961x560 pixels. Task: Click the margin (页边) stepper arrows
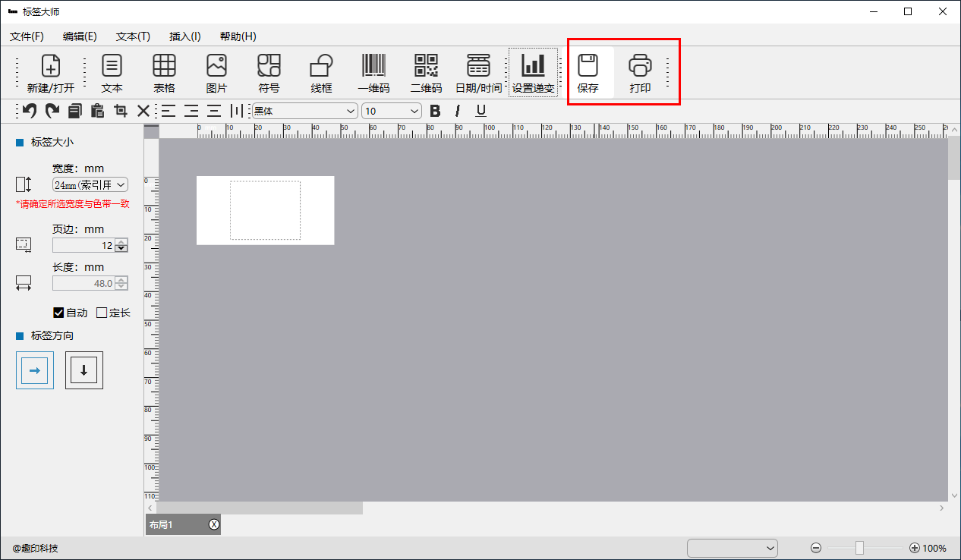click(x=121, y=245)
